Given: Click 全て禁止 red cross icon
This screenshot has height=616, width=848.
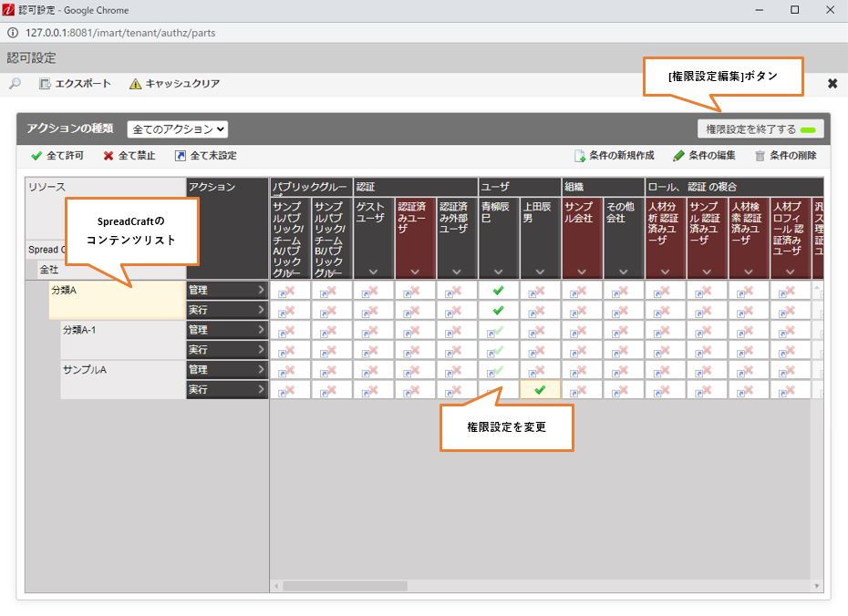Looking at the screenshot, I should tap(109, 156).
